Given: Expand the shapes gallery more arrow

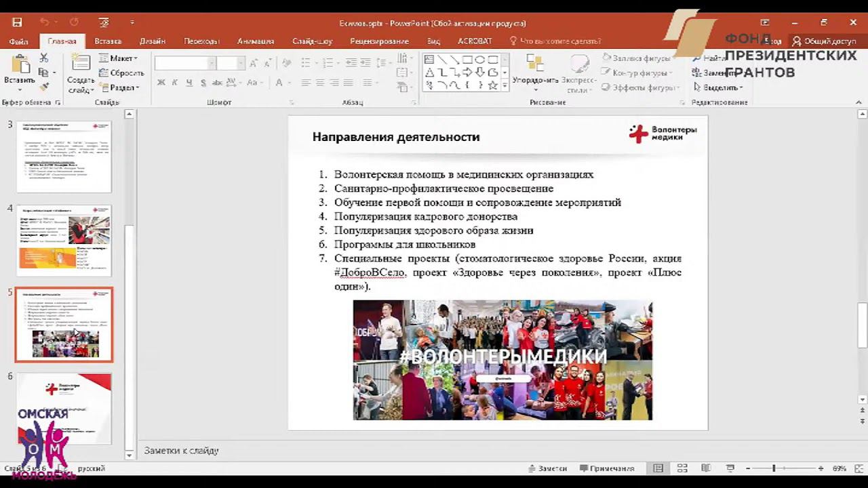Looking at the screenshot, I should (x=505, y=86).
